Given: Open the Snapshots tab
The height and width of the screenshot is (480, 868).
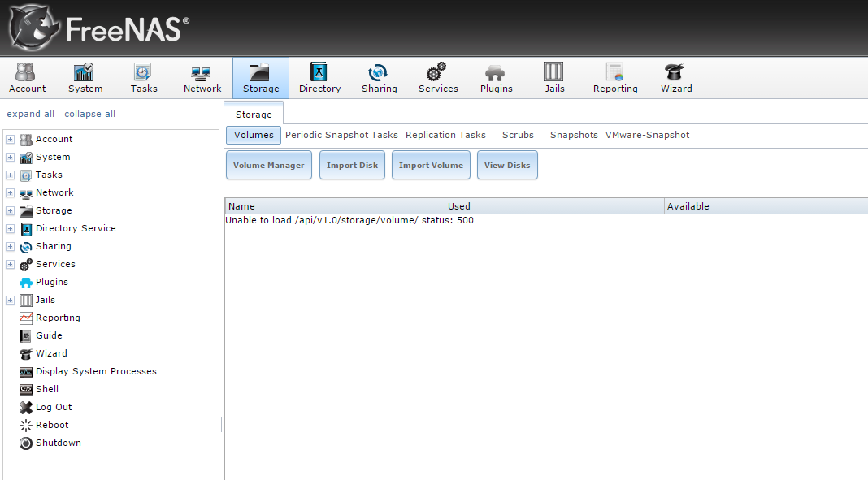Looking at the screenshot, I should 574,135.
